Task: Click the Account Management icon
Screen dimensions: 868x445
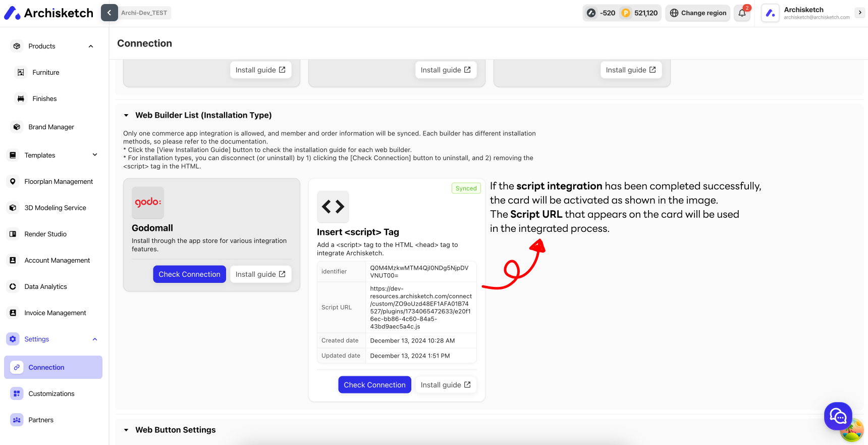Action: (13, 260)
